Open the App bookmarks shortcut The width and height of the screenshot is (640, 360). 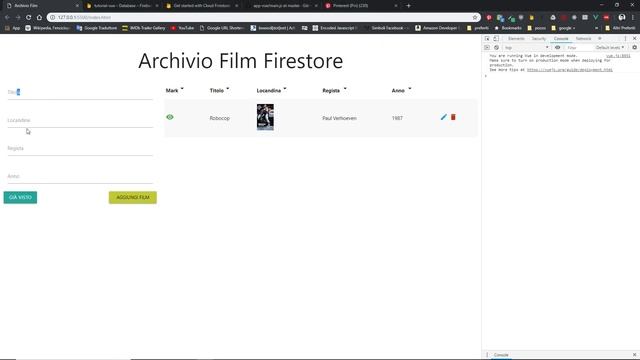pyautogui.click(x=13, y=28)
